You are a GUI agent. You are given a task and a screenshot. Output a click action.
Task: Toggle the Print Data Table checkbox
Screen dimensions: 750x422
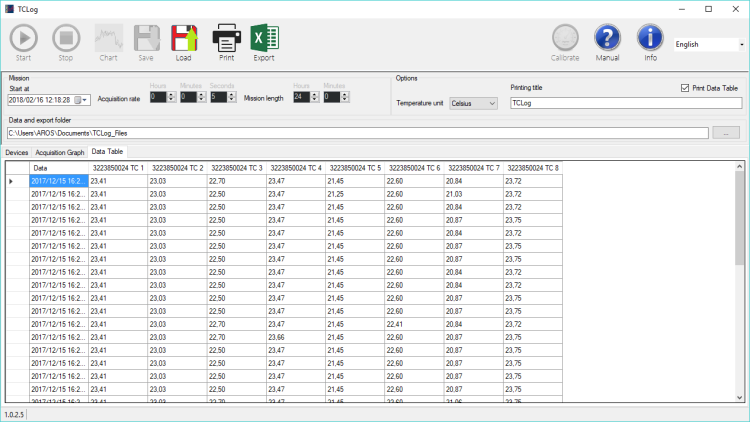(x=685, y=88)
